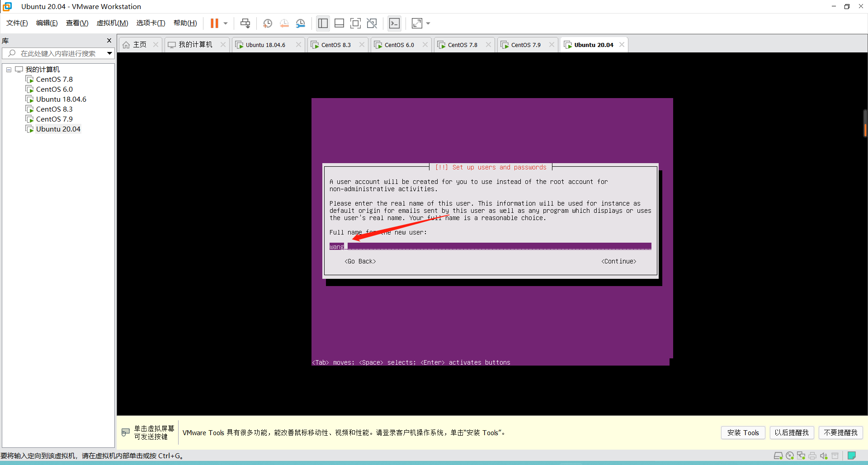Open the snapshot manager
The width and height of the screenshot is (868, 465).
(x=301, y=23)
